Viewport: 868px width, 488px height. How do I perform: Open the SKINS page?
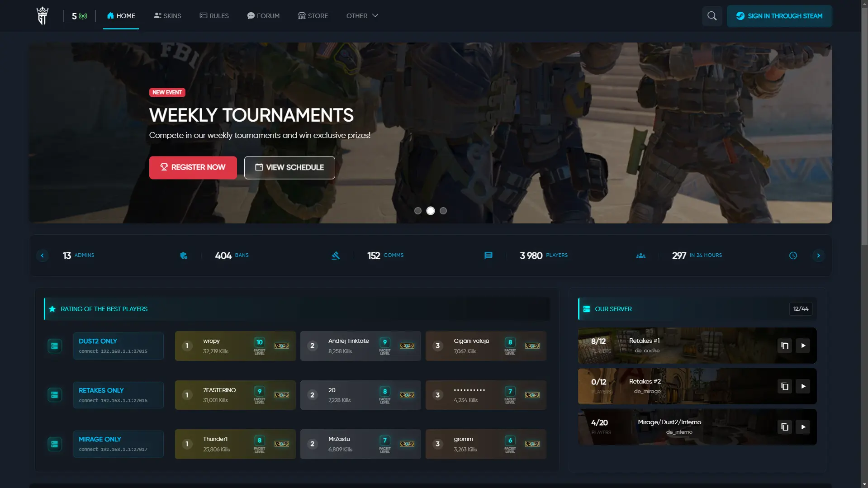(x=167, y=16)
